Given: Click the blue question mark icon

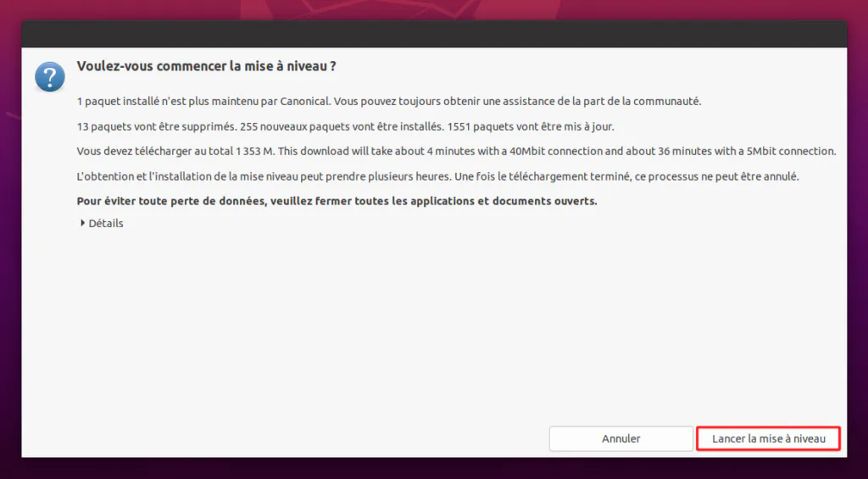Looking at the screenshot, I should [x=50, y=76].
